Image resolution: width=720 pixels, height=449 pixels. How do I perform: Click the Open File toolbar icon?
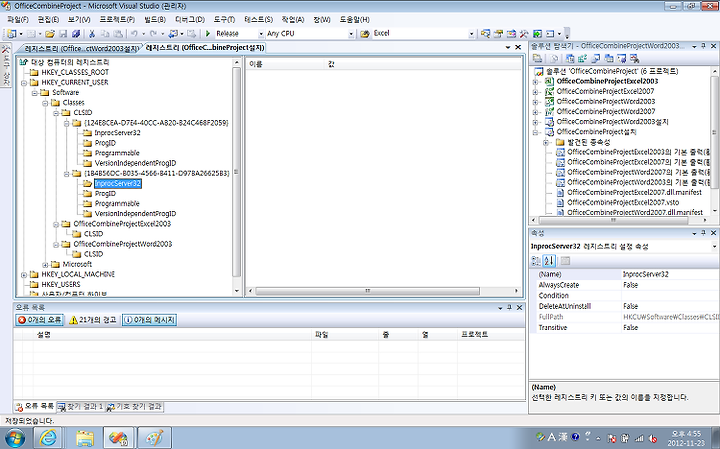coord(50,34)
